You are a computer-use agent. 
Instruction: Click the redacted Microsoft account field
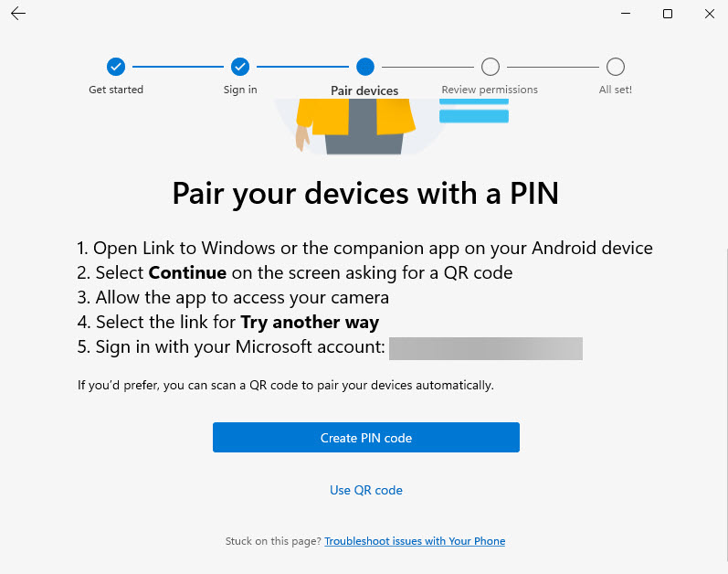click(x=485, y=348)
